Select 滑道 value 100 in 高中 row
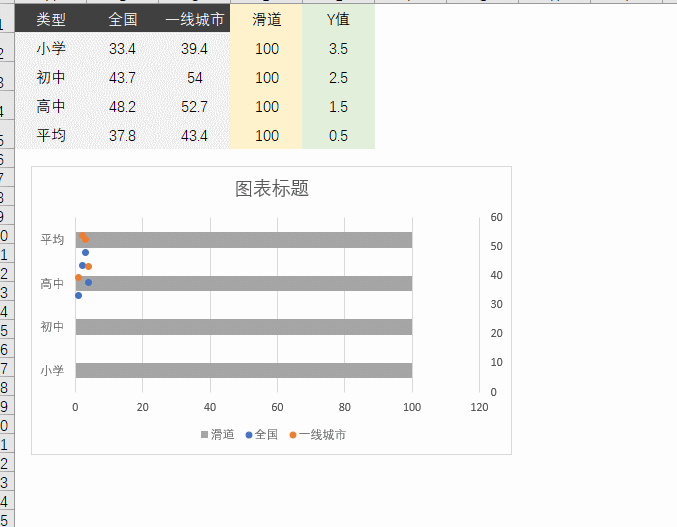The height and width of the screenshot is (527, 677). [266, 106]
